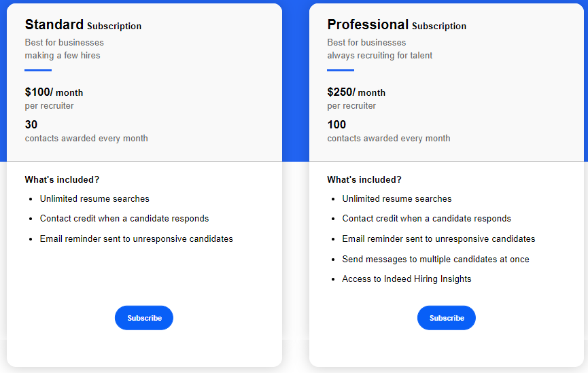This screenshot has height=373, width=588.
Task: Click Unlimited resume searches in Professional plan
Action: click(x=397, y=198)
